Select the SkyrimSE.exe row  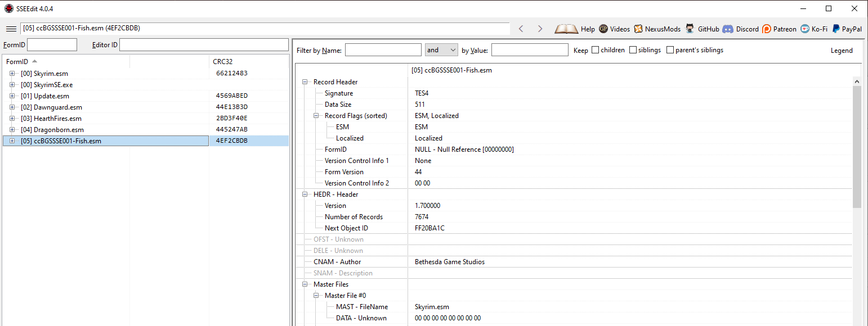pos(145,85)
